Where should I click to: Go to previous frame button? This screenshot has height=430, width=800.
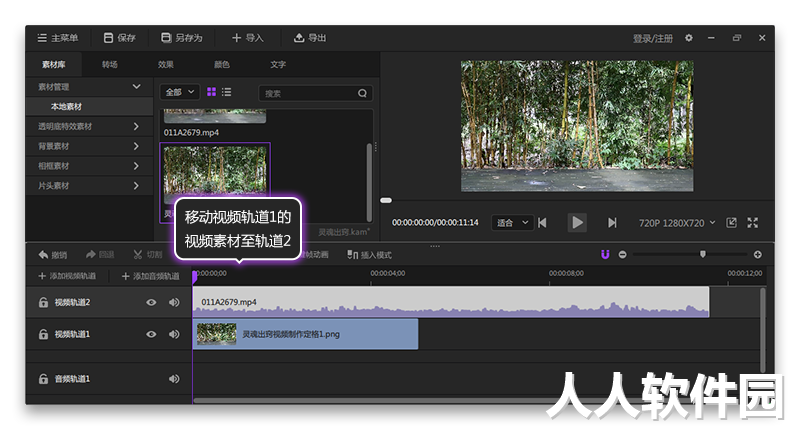coord(543,223)
